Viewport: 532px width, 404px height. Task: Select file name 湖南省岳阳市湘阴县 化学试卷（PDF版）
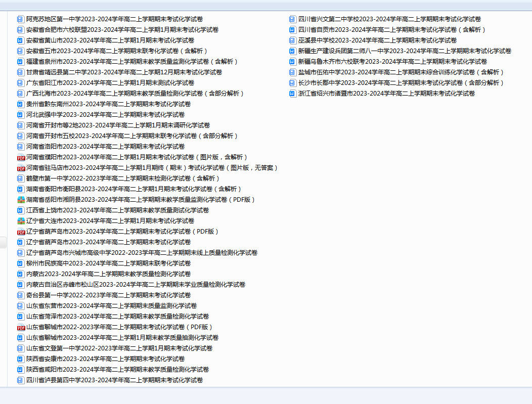point(141,199)
